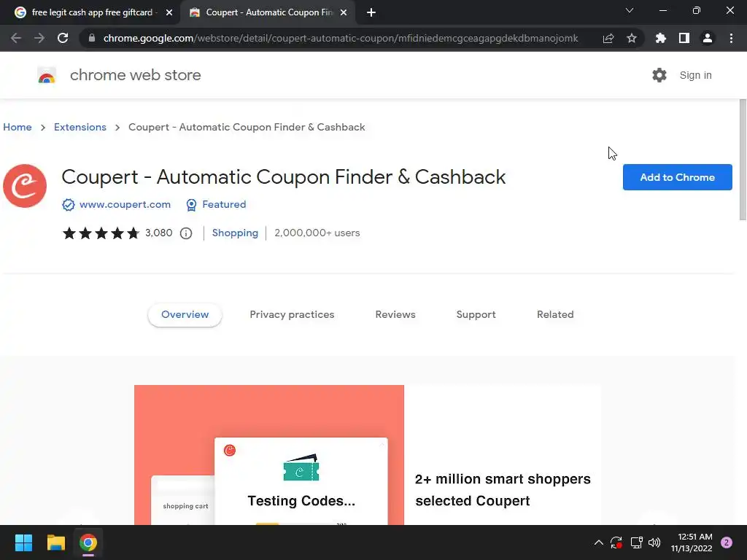This screenshot has height=560, width=747.
Task: Switch to Privacy practices tab
Action: [292, 314]
